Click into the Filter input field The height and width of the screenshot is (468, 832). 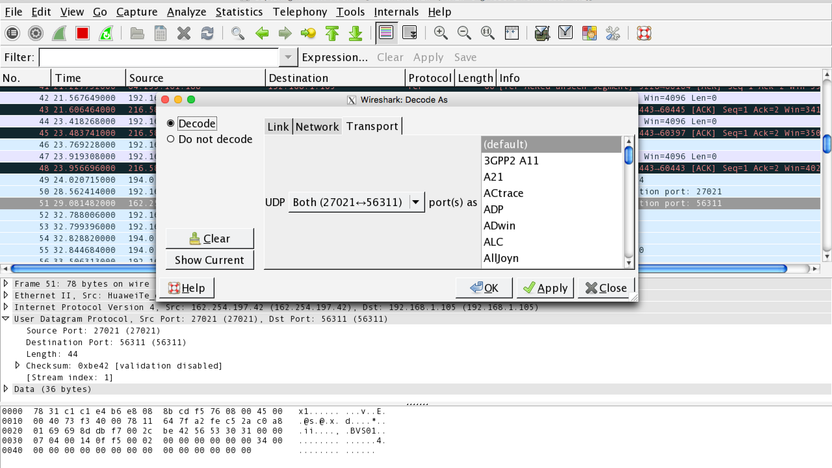coord(160,57)
